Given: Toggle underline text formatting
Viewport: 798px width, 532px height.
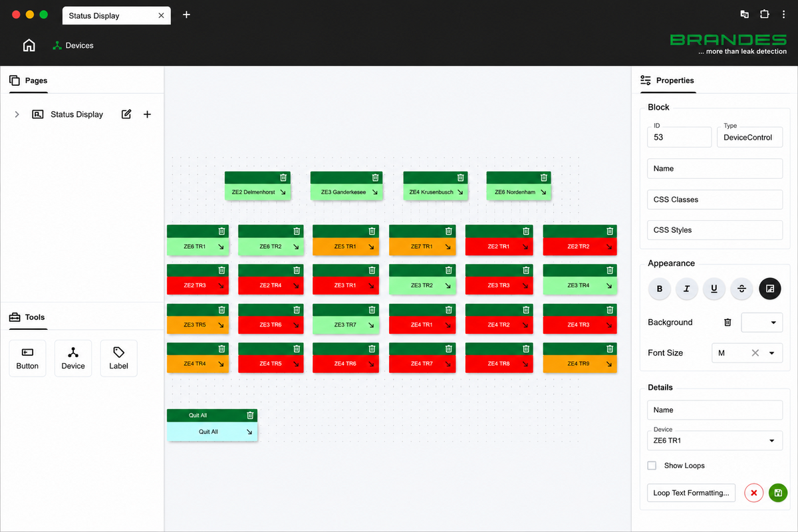Looking at the screenshot, I should 714,289.
